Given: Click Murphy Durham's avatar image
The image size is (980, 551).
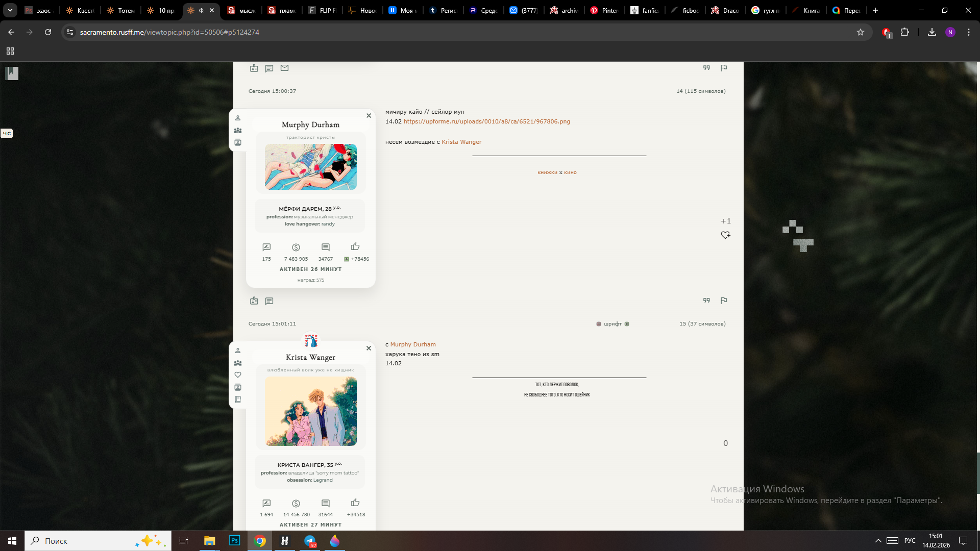Looking at the screenshot, I should point(310,167).
